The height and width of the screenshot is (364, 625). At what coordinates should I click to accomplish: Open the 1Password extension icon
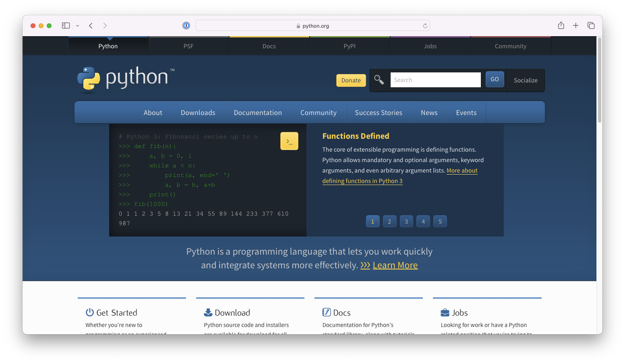[186, 26]
